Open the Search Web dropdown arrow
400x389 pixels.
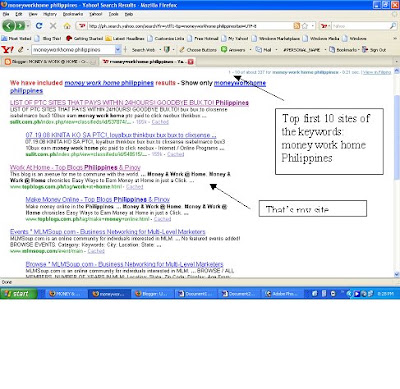click(160, 50)
